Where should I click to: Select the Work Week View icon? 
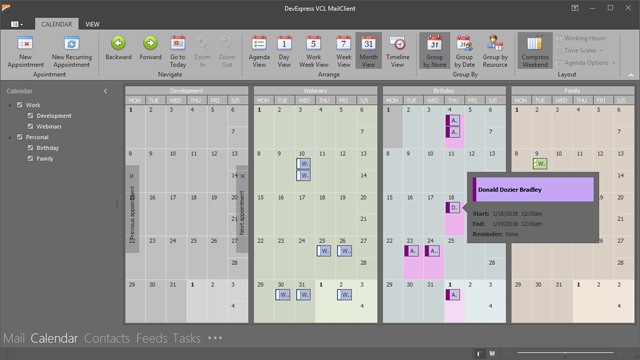313,44
